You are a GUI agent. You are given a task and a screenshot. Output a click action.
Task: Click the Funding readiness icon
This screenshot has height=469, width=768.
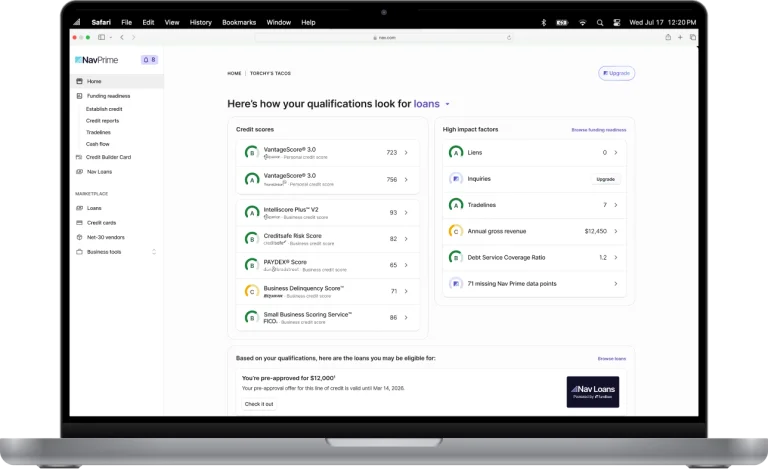click(x=79, y=96)
